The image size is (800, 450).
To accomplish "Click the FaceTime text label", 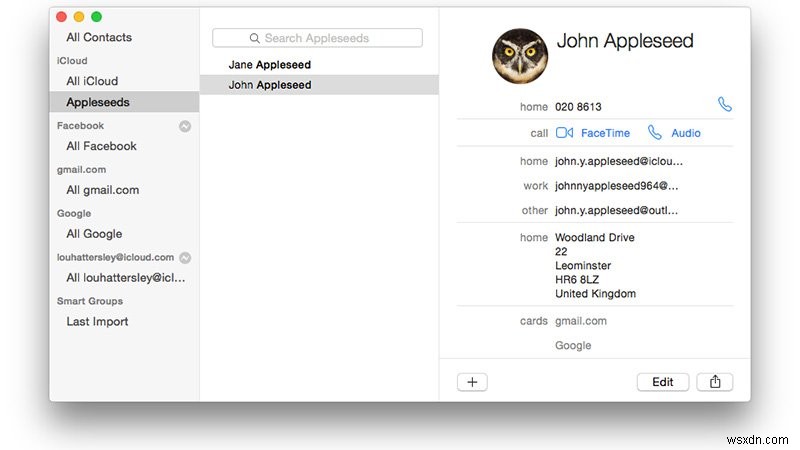I will 605,133.
